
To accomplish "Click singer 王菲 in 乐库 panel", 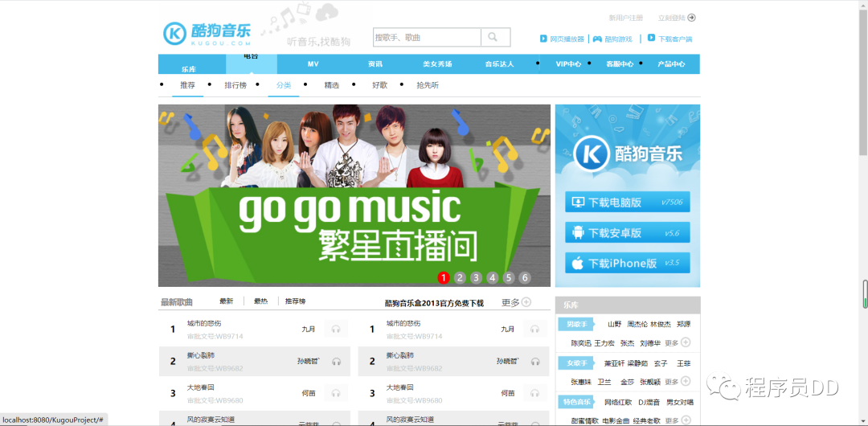I will click(x=684, y=363).
